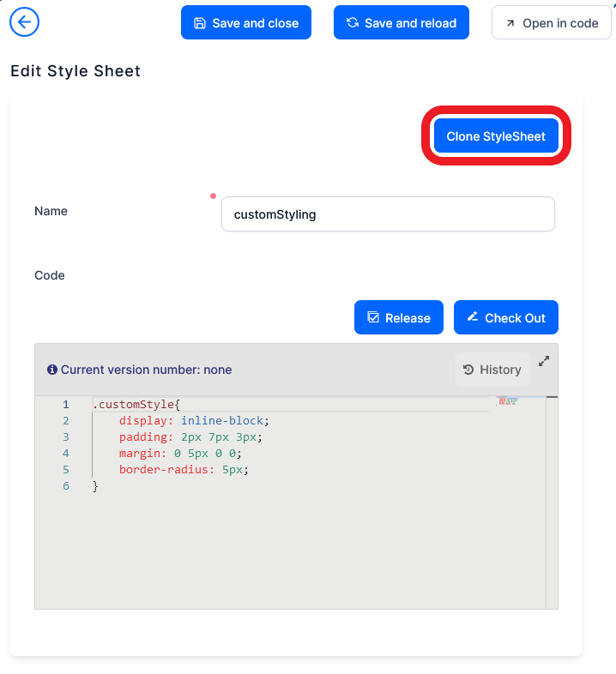Release the stylesheet code

click(x=398, y=318)
